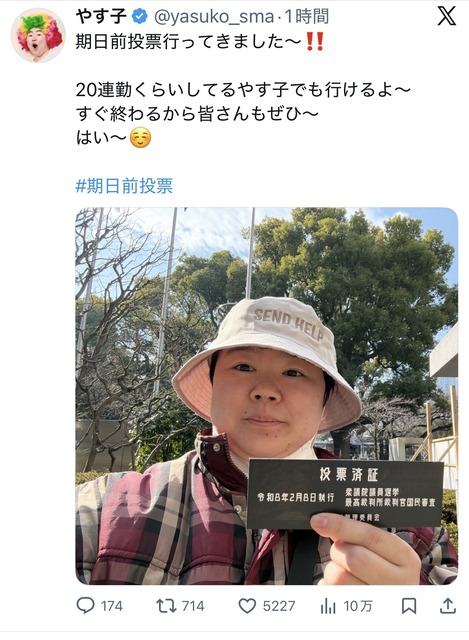Viewport: 469px width, 640px height.
Task: Click the 5227 likes count
Action: pos(279,606)
